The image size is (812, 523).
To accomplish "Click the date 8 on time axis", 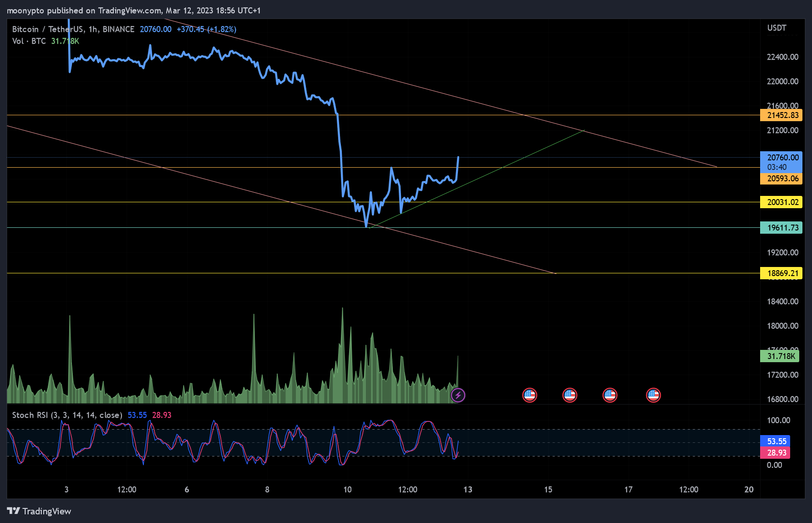I will click(267, 490).
